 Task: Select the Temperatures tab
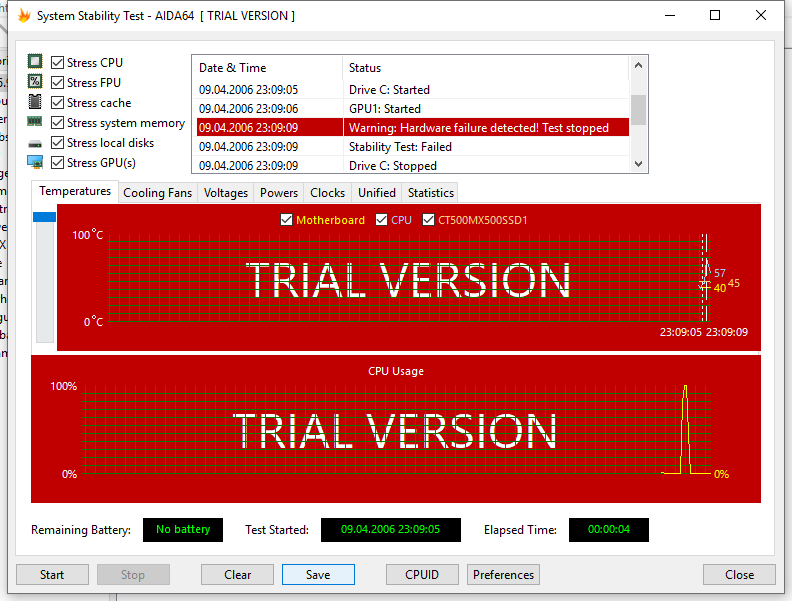click(x=75, y=191)
